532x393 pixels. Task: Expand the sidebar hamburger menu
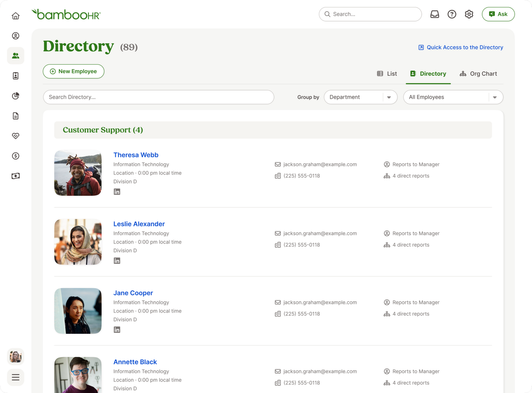[x=15, y=377]
